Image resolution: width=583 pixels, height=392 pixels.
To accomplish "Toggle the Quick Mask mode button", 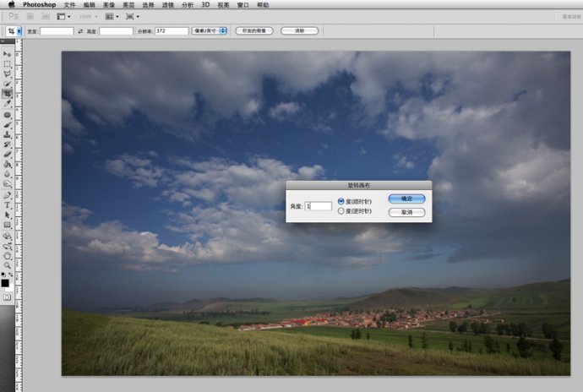I will pos(7,297).
